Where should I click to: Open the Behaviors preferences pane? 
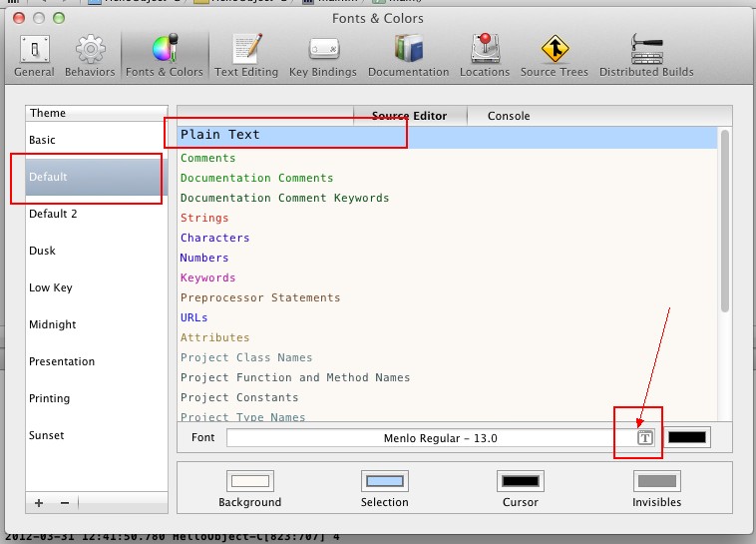90,56
